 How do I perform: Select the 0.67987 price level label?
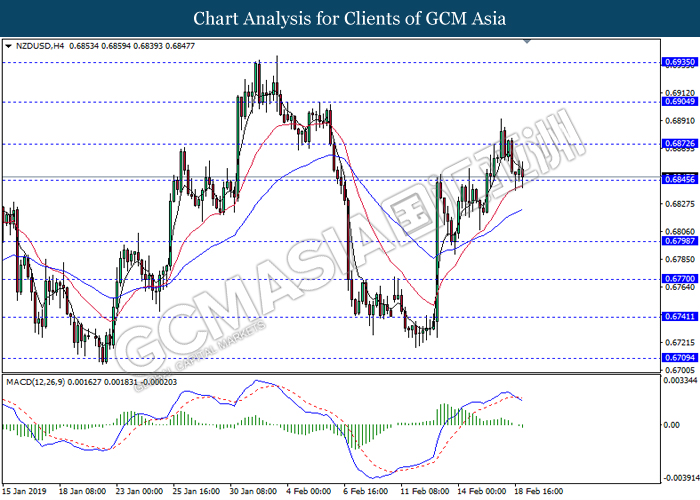click(679, 241)
